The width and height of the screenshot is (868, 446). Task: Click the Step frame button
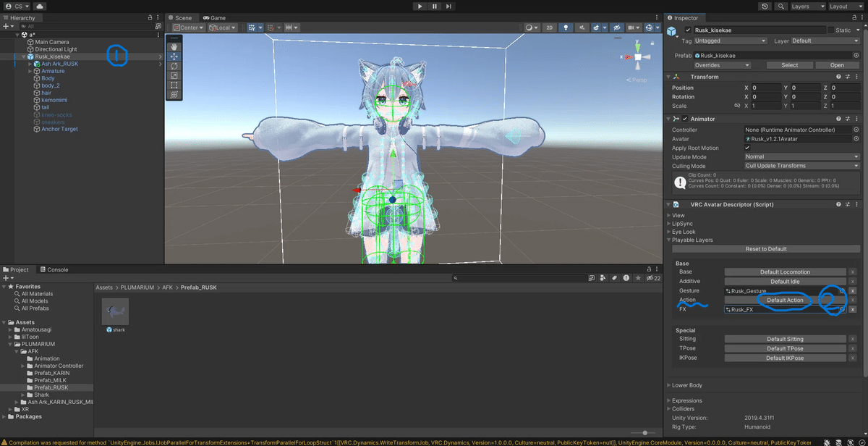coord(449,6)
